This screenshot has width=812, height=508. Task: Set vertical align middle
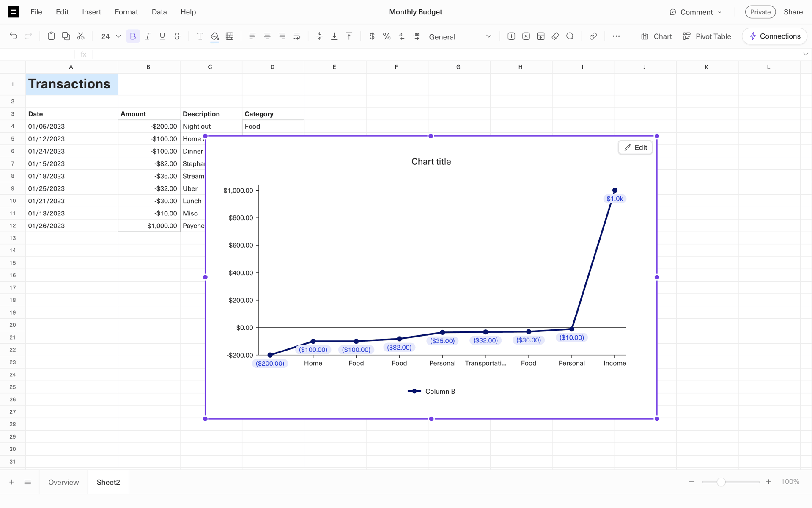pos(320,36)
